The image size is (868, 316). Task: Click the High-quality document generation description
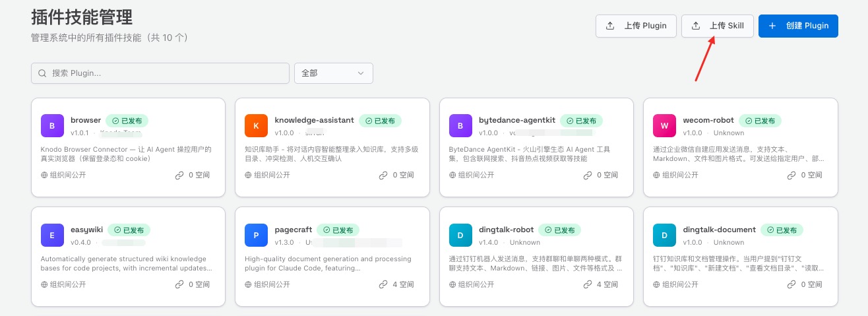(x=328, y=263)
